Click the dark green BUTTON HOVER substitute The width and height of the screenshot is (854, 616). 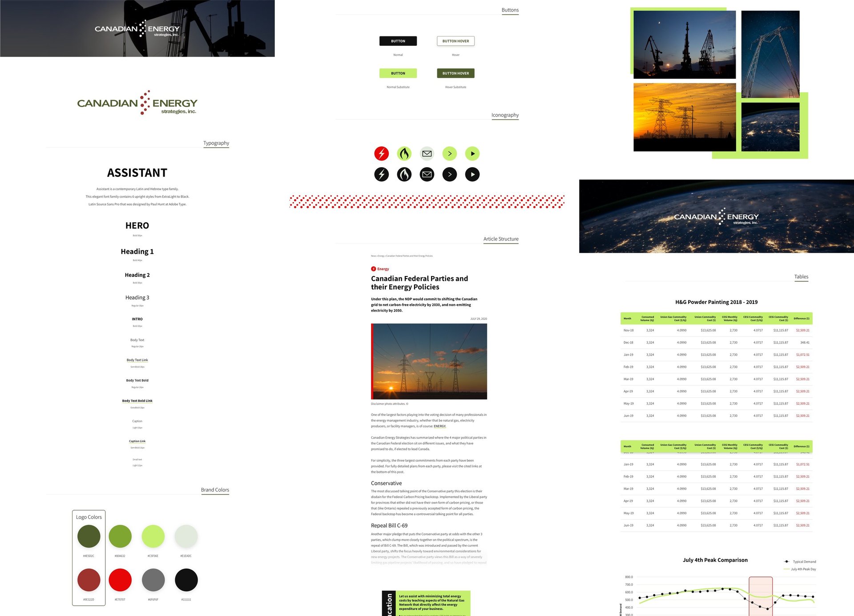click(455, 73)
